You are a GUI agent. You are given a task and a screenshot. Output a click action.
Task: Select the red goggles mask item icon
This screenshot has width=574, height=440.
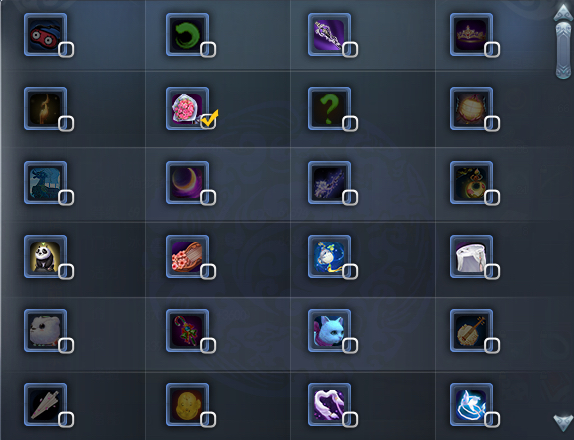click(45, 35)
